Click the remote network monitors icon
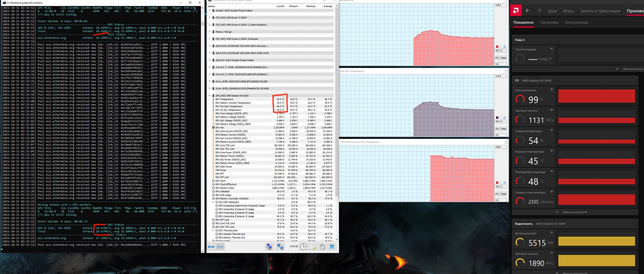Image resolution: width=644 pixels, height=274 pixels. 280,247
